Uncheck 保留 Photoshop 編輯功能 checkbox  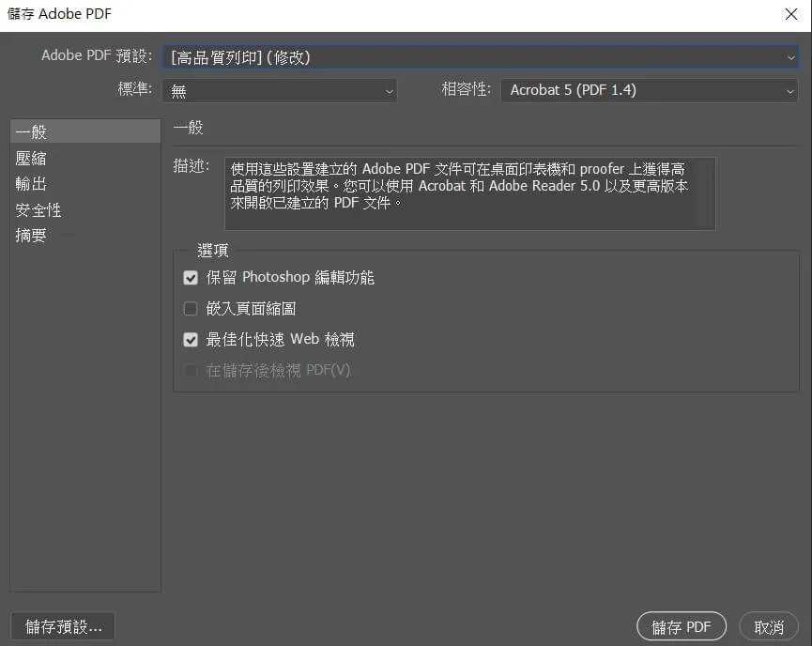[x=191, y=278]
